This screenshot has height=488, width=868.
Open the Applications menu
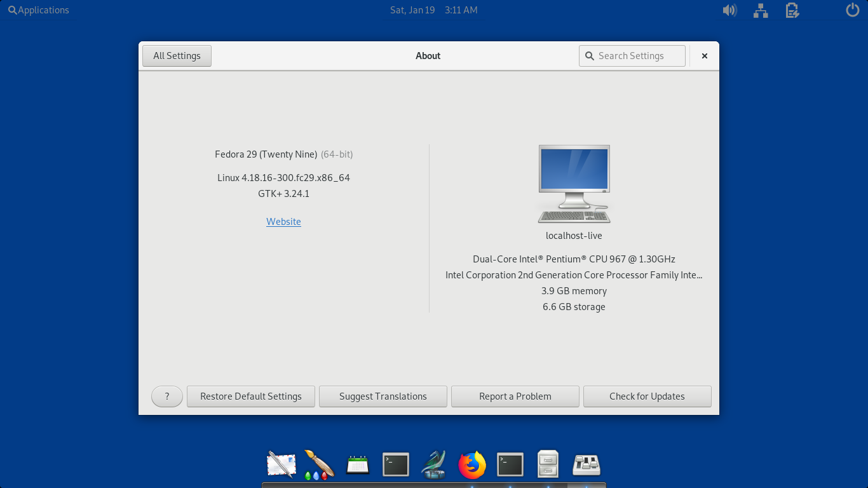[39, 10]
